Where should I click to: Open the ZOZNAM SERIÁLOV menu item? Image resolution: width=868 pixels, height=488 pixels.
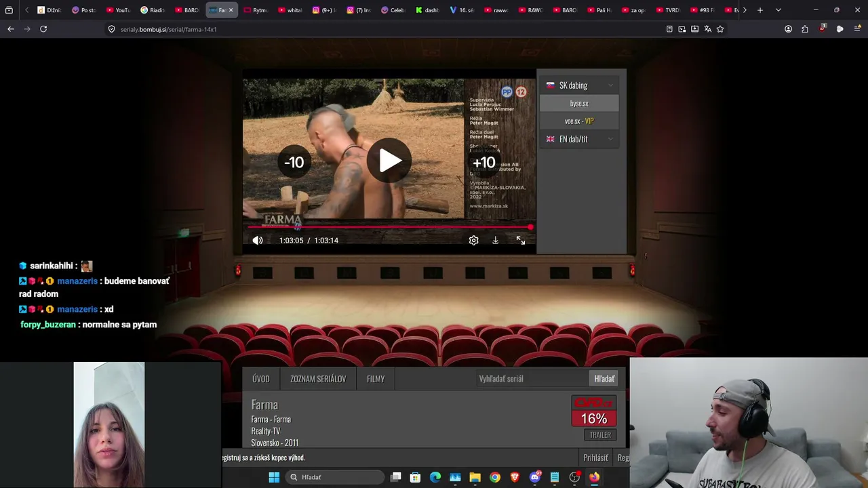click(318, 379)
